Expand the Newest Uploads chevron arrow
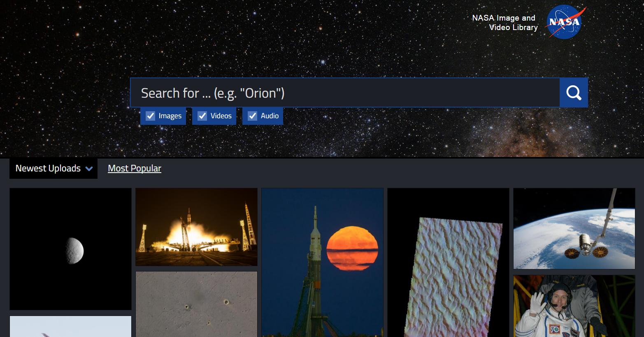The height and width of the screenshot is (337, 644). click(89, 169)
